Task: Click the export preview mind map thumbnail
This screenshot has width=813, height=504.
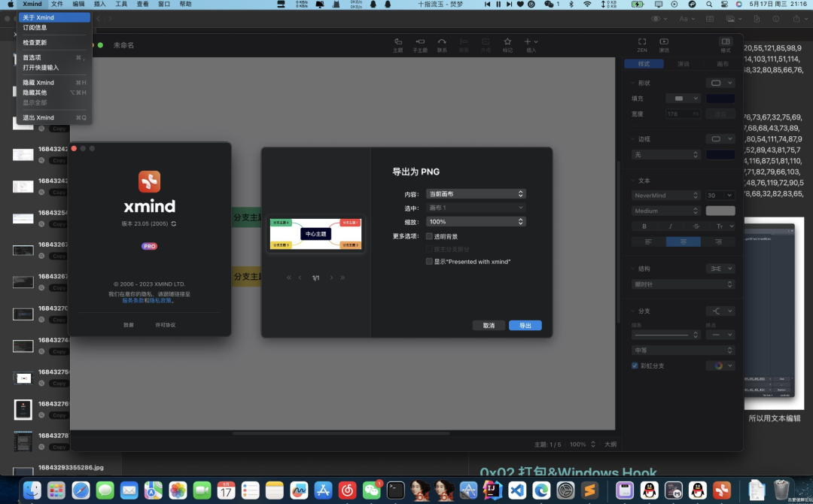Action: (315, 234)
